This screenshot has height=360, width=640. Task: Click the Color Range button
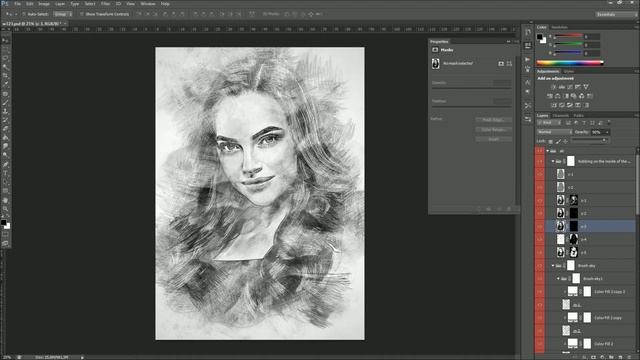(x=493, y=130)
